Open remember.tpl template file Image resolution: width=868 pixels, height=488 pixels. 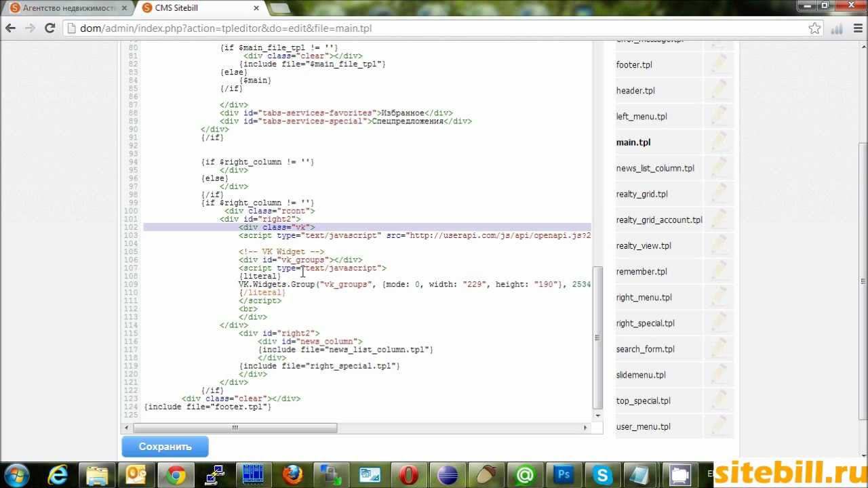click(642, 272)
